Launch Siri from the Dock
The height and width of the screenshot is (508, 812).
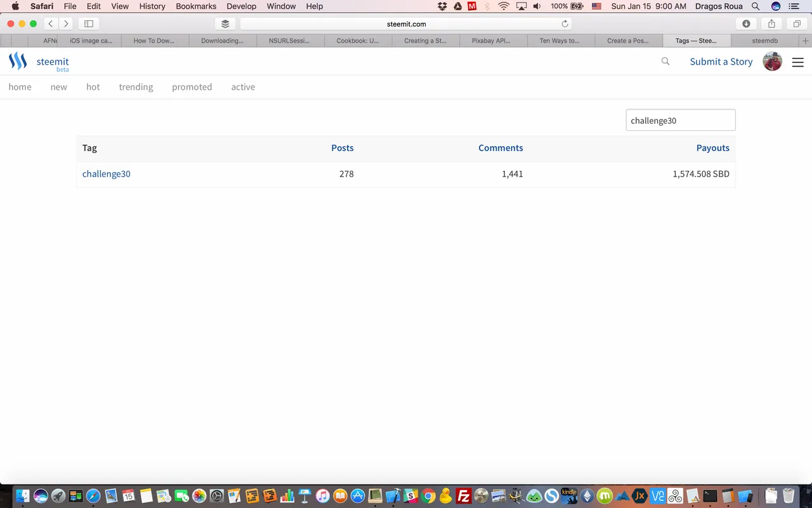[x=41, y=496]
